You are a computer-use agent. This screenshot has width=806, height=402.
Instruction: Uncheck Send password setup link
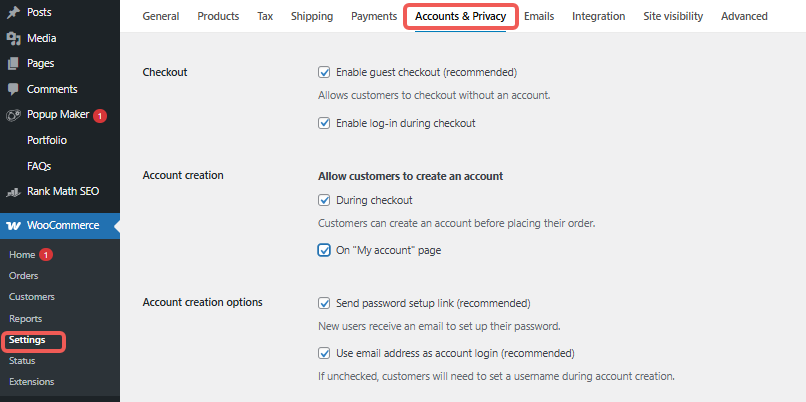pyautogui.click(x=324, y=302)
